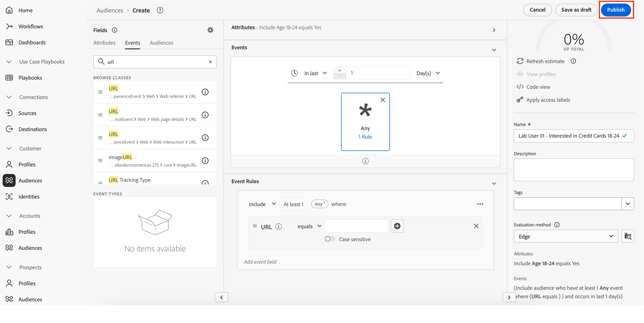Click the info icon next to Fields
The image size is (644, 323).
(x=115, y=30)
